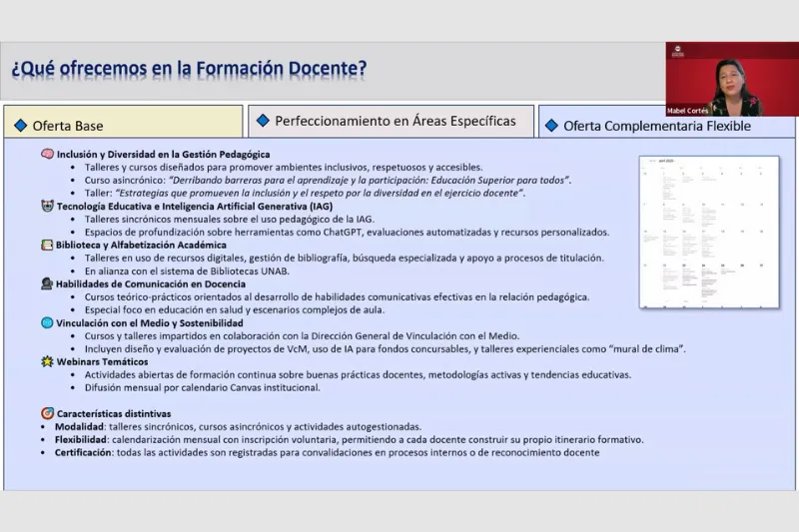This screenshot has height=532, width=799.
Task: Click the slide title about Formación Docente
Action: [x=189, y=69]
